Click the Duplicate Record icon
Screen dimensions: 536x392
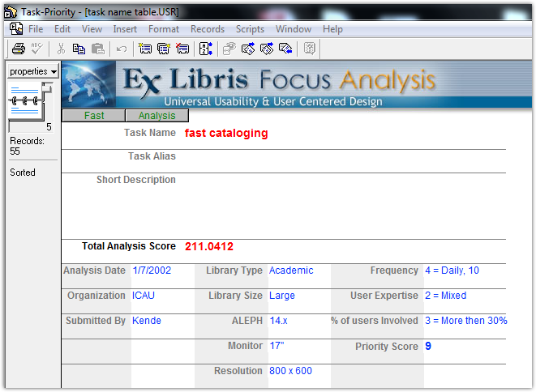click(x=164, y=49)
